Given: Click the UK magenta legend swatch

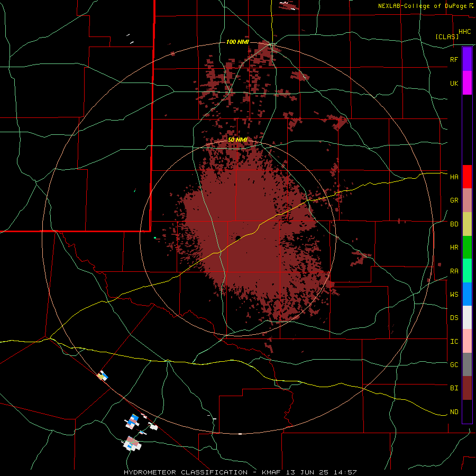Looking at the screenshot, I should point(467,83).
